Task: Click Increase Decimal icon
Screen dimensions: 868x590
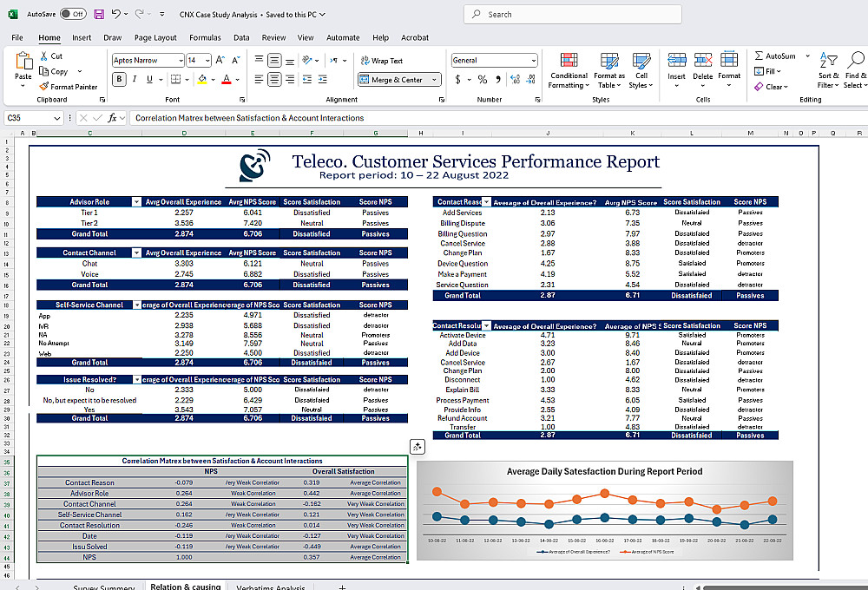Action: click(x=515, y=80)
